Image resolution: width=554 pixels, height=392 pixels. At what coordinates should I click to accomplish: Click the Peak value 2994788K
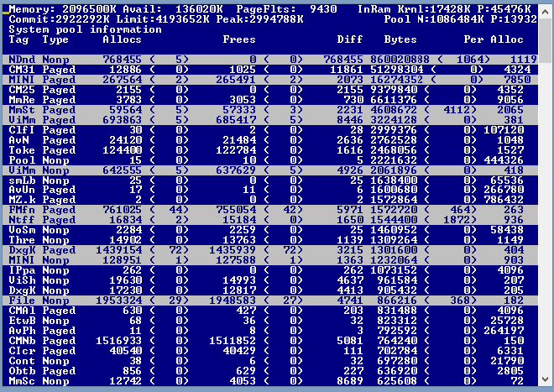[x=276, y=19]
